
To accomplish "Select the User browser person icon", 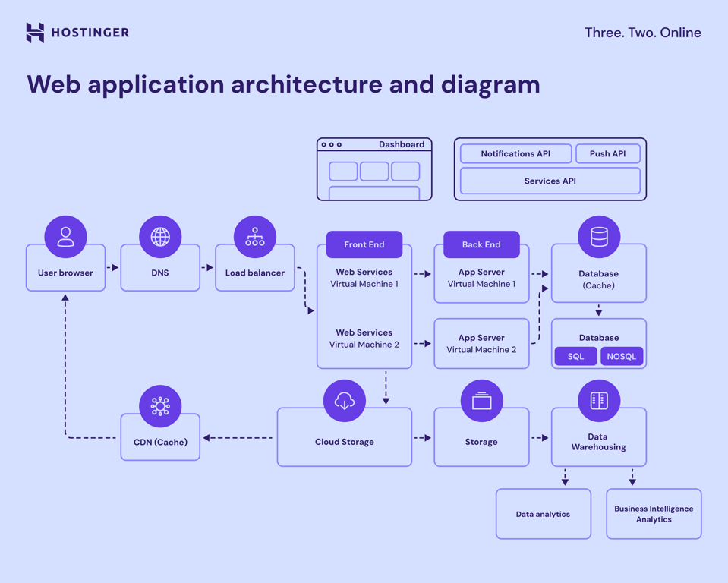I will pos(65,235).
